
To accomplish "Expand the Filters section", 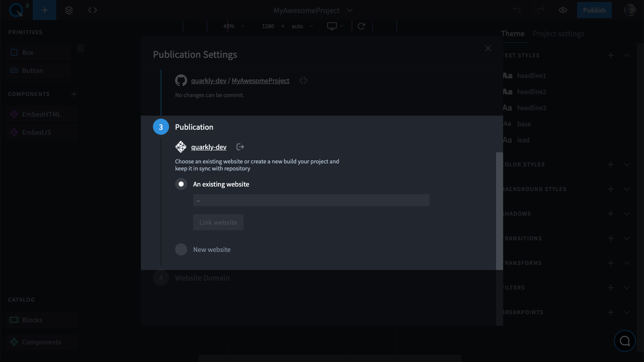I will click(627, 288).
